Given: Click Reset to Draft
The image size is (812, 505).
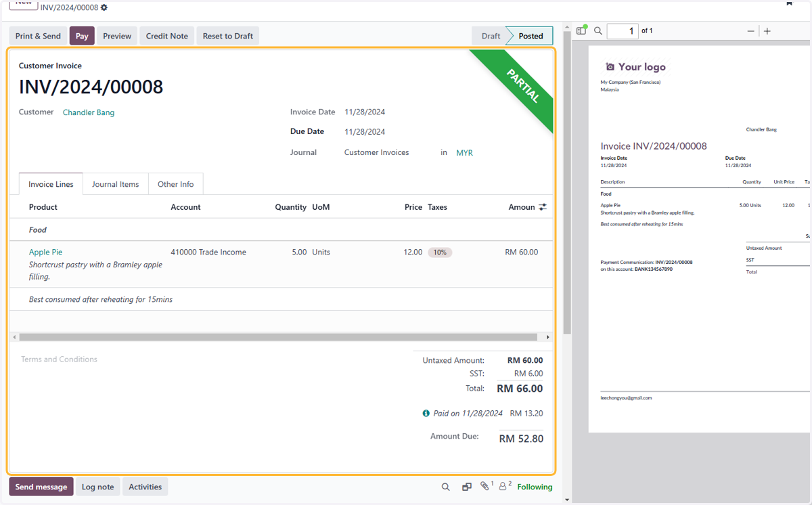Looking at the screenshot, I should (x=228, y=36).
